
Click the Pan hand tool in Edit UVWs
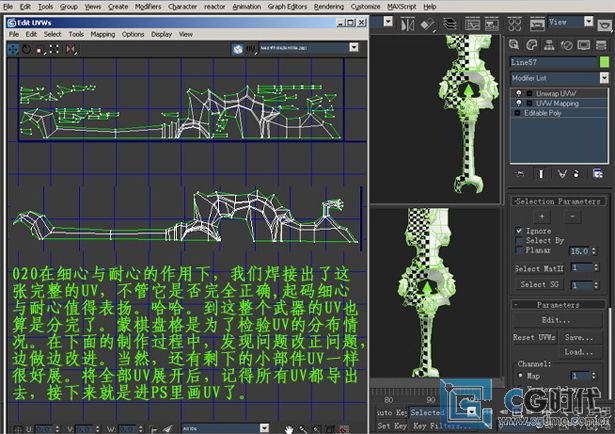pos(289,430)
